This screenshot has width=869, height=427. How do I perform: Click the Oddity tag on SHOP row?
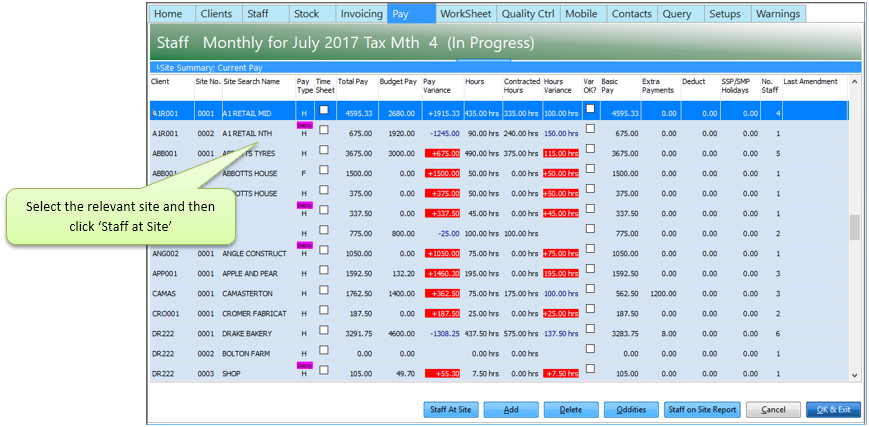[x=305, y=365]
